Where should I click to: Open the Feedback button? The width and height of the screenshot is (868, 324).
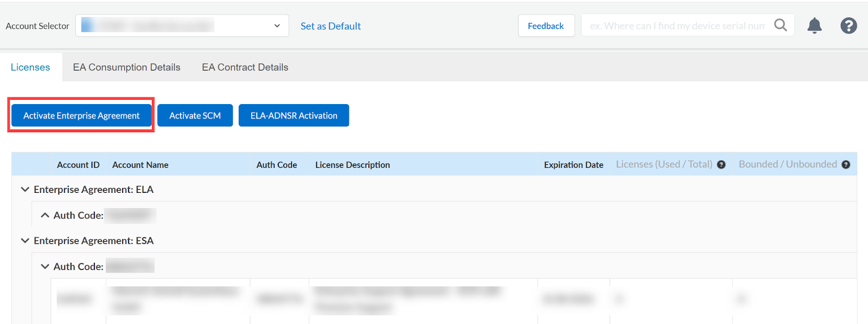pos(546,26)
